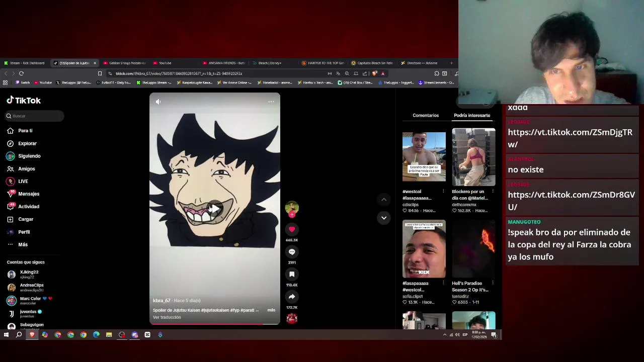The height and width of the screenshot is (362, 644).
Task: Open kbra_67 profile link
Action: tap(162, 301)
